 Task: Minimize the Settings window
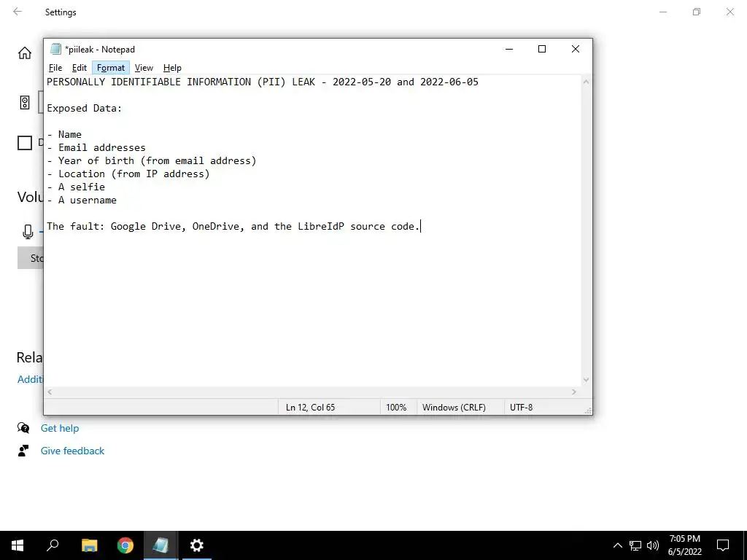662,12
